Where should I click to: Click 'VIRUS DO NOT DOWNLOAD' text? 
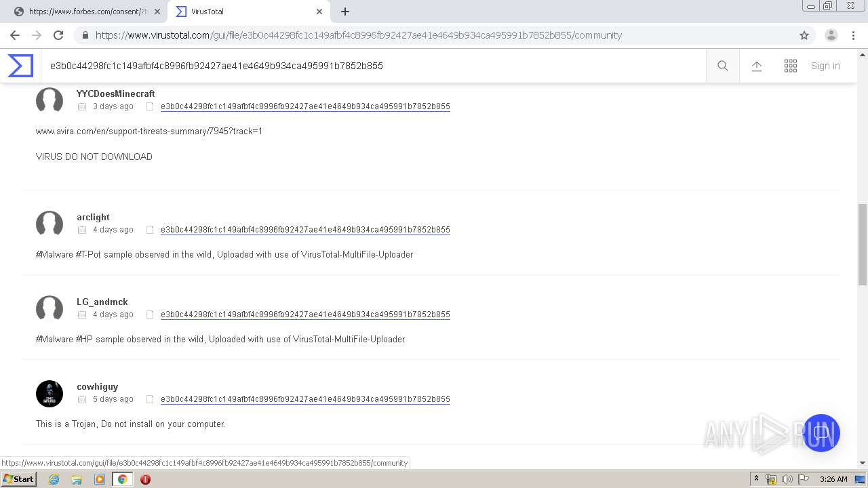(94, 157)
